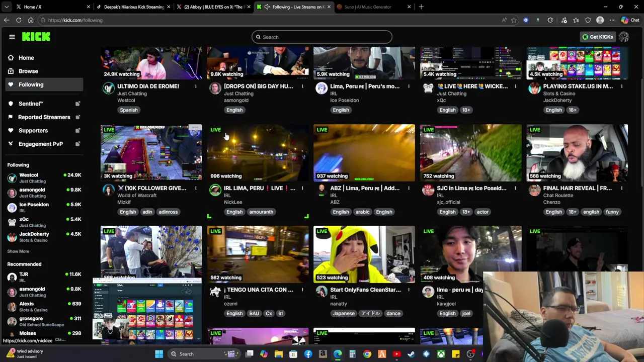Click the green KICK logo
The image size is (644, 362).
pos(36,37)
